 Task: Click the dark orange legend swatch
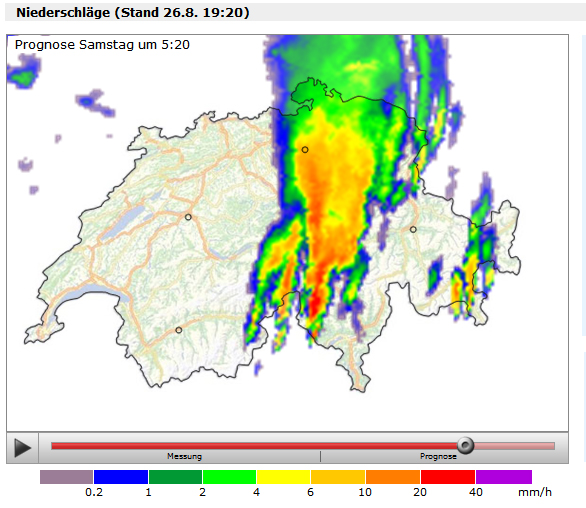pyautogui.click(x=393, y=477)
